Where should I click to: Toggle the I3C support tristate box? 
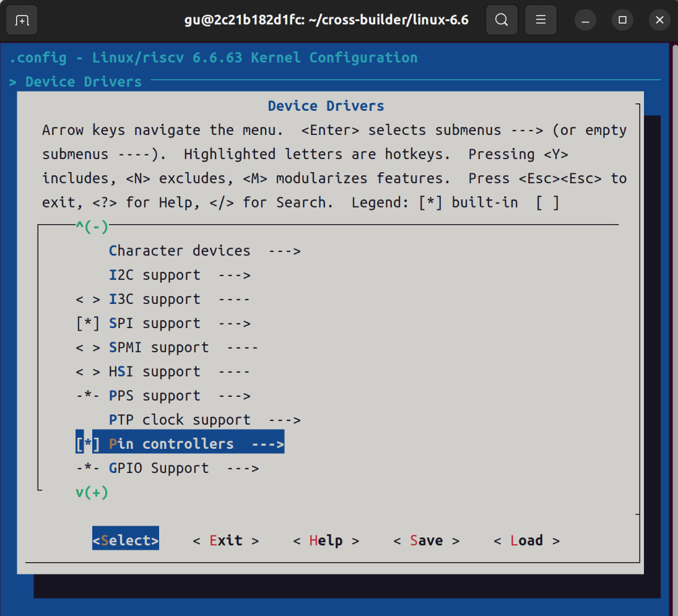pyautogui.click(x=88, y=299)
